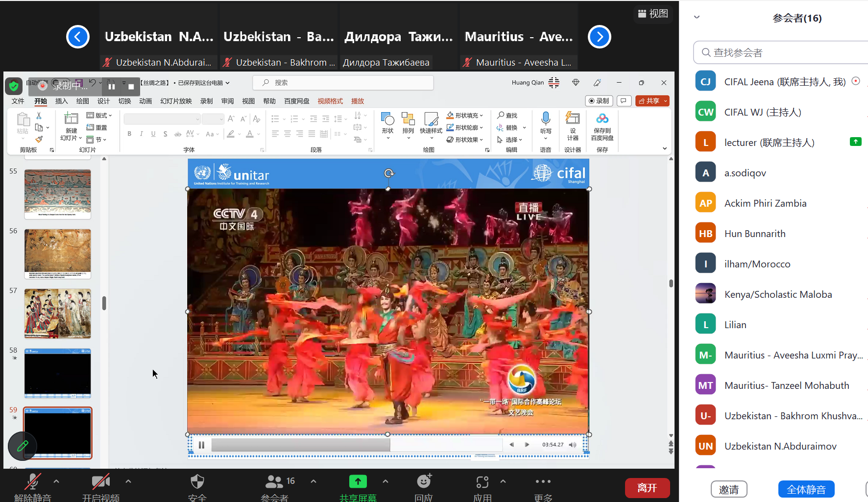Click the 录制 record button in PowerPoint
The width and height of the screenshot is (868, 502).
(599, 101)
